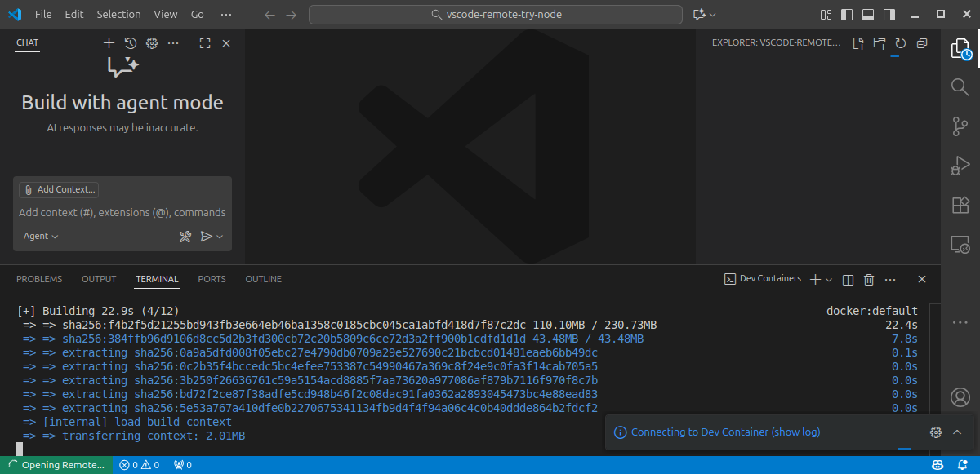The width and height of the screenshot is (980, 474).
Task: Open the new terminal launch profile dropdown
Action: pyautogui.click(x=829, y=280)
